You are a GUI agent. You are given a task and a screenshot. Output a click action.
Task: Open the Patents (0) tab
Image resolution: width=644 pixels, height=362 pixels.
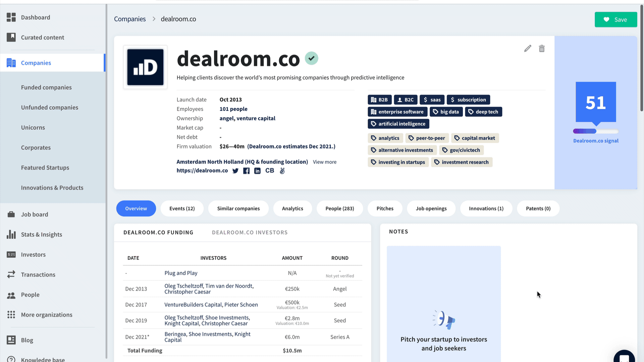pyautogui.click(x=538, y=208)
